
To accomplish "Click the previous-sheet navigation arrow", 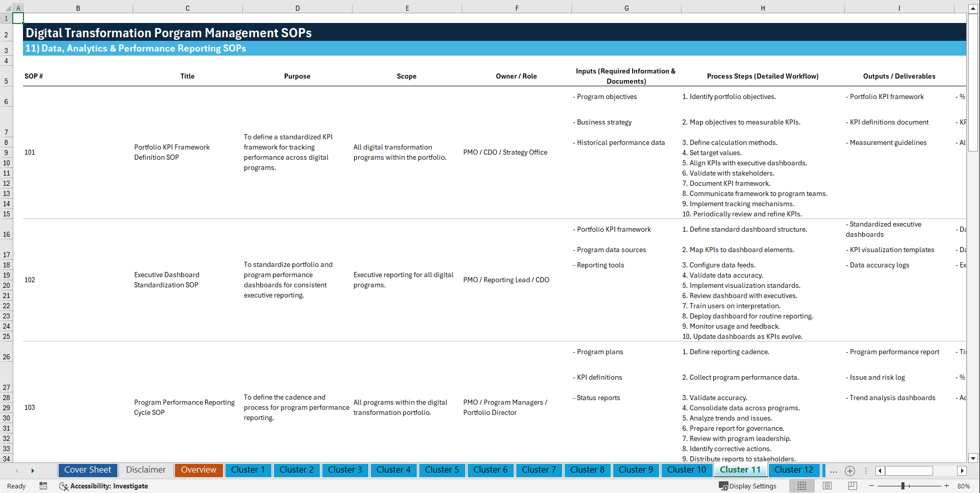I will pos(17,471).
